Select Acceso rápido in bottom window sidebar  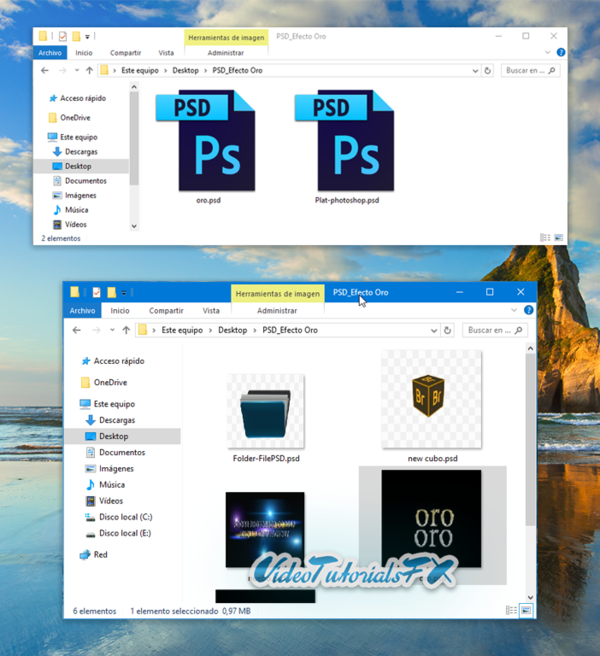tap(113, 361)
